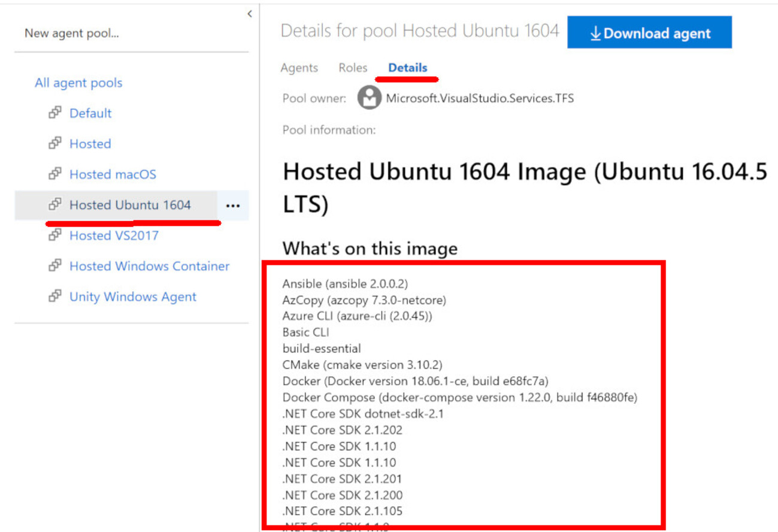Click the Download agent button
778x532 pixels.
point(650,32)
